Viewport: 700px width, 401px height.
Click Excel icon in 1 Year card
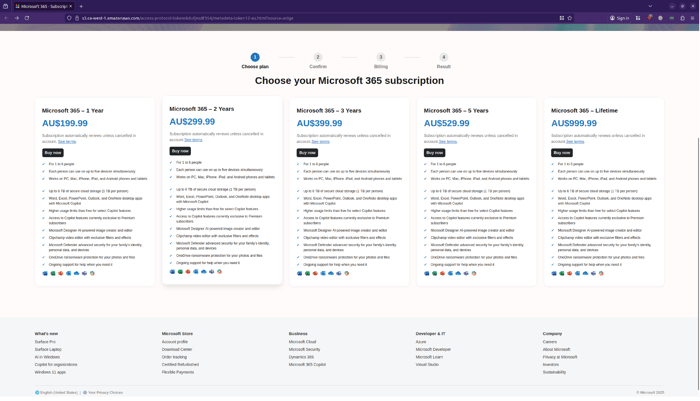(53, 273)
